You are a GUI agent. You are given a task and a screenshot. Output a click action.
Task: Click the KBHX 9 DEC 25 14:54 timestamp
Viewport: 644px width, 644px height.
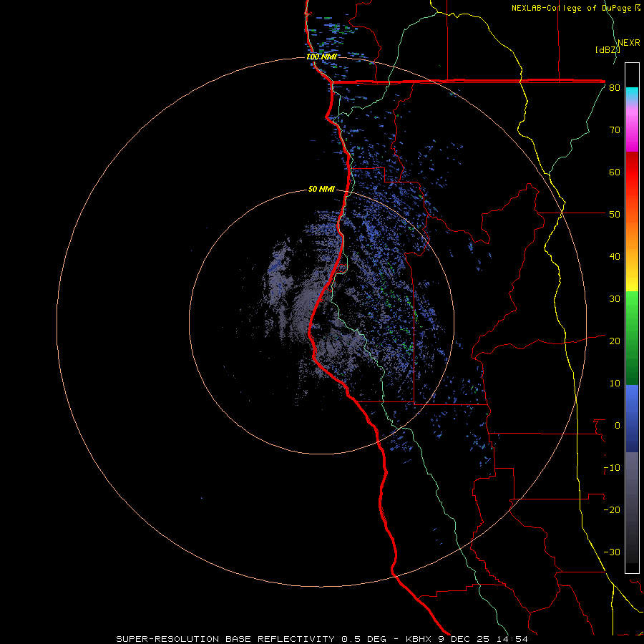click(x=467, y=639)
